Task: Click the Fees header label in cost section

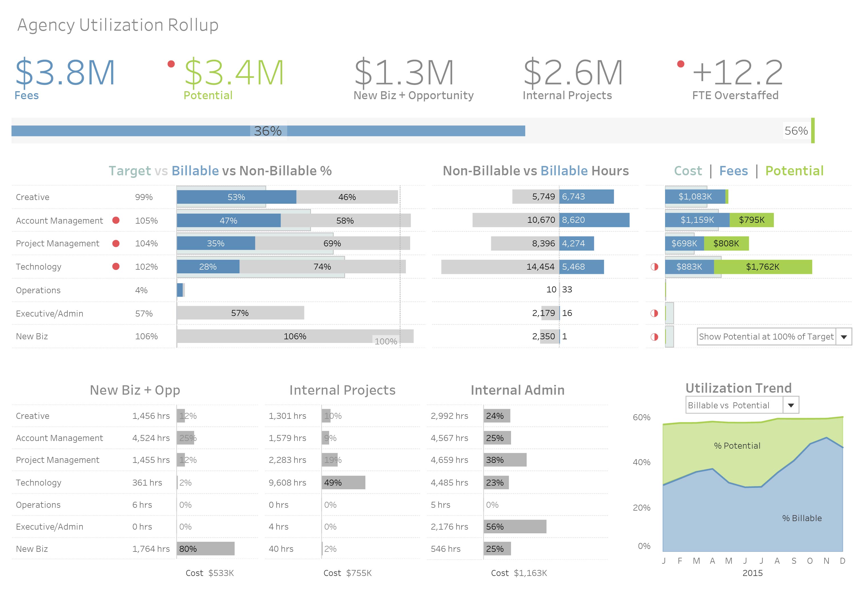Action: (x=733, y=171)
